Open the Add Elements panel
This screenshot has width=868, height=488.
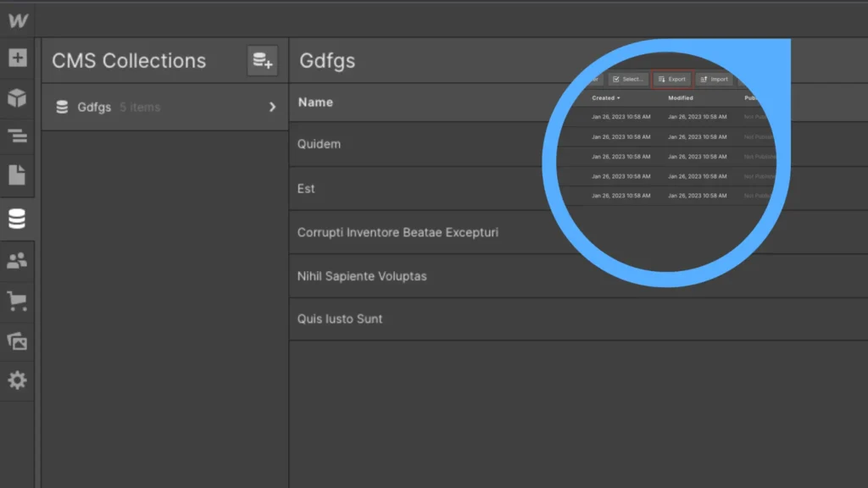click(17, 58)
